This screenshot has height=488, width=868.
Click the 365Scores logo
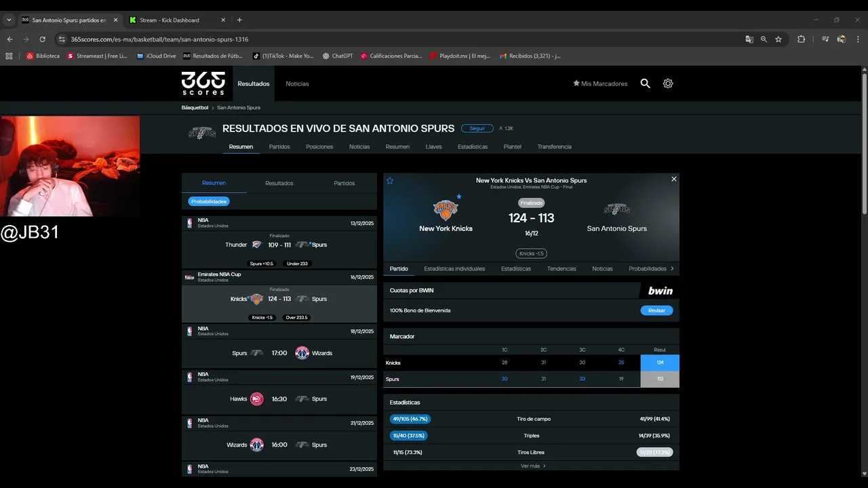pyautogui.click(x=203, y=83)
